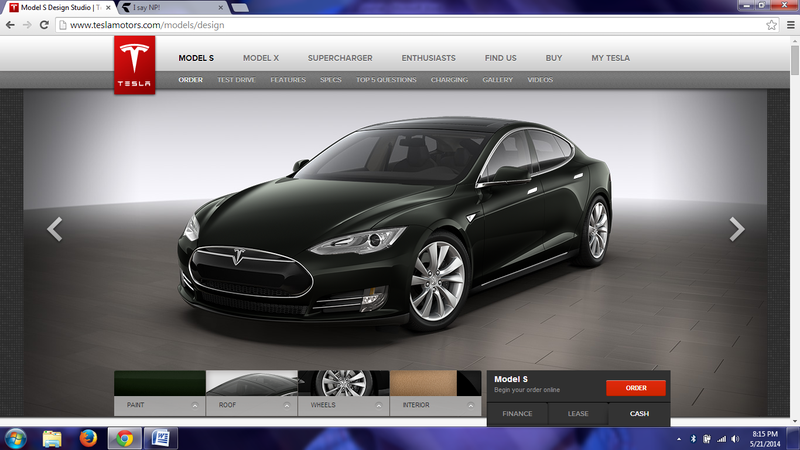
Task: Close the Model S Design Studio tab
Action: (108, 8)
